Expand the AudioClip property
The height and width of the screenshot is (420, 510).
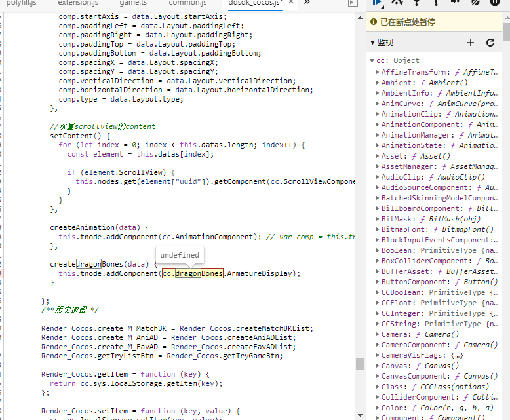click(x=377, y=177)
